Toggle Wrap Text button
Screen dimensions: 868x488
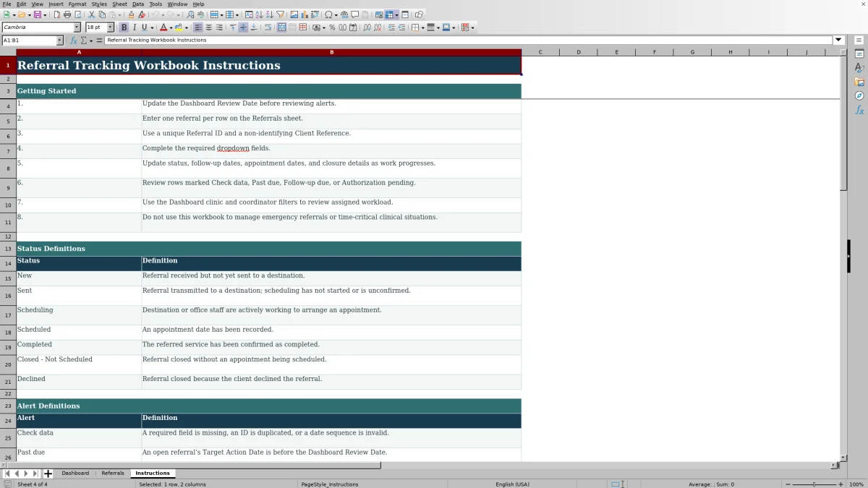tap(268, 27)
